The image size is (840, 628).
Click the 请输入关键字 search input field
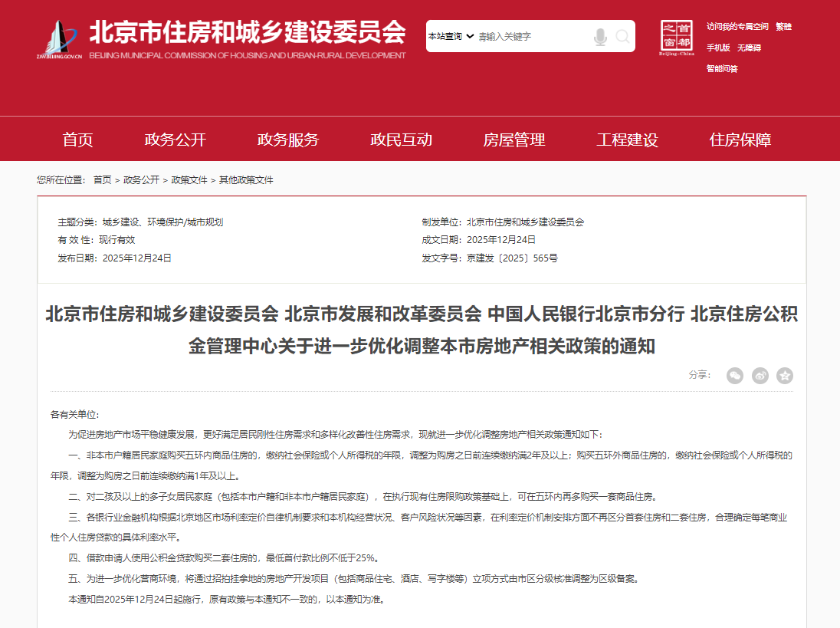[x=533, y=36]
